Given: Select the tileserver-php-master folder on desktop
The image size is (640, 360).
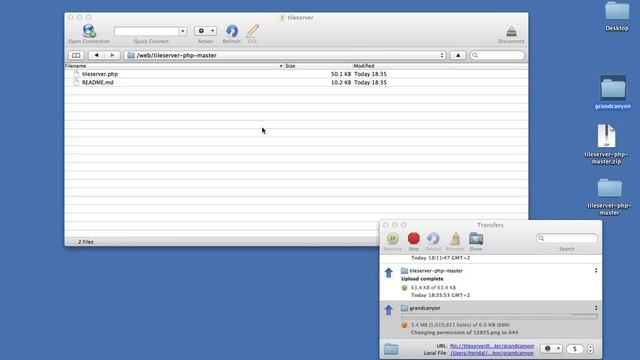Looking at the screenshot, I should (x=609, y=197).
